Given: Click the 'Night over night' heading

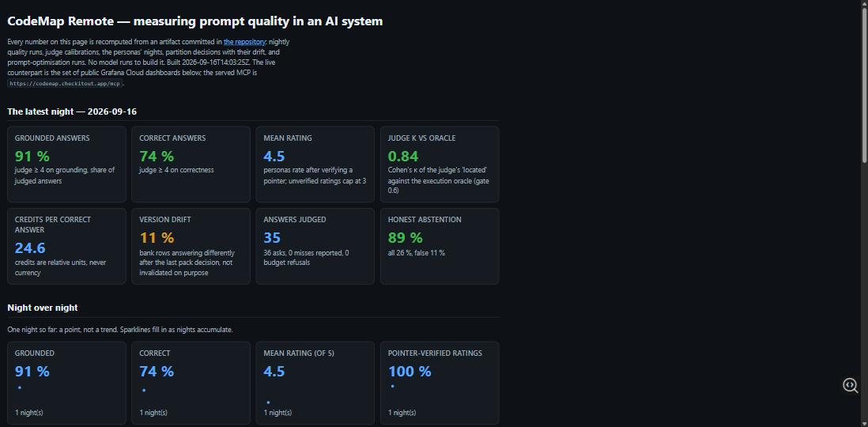Looking at the screenshot, I should pyautogui.click(x=43, y=308).
